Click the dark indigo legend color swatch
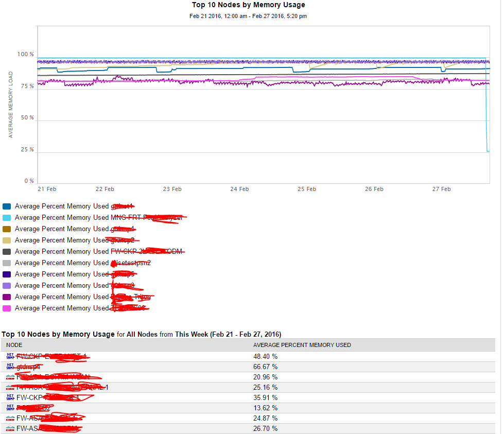 [7, 274]
